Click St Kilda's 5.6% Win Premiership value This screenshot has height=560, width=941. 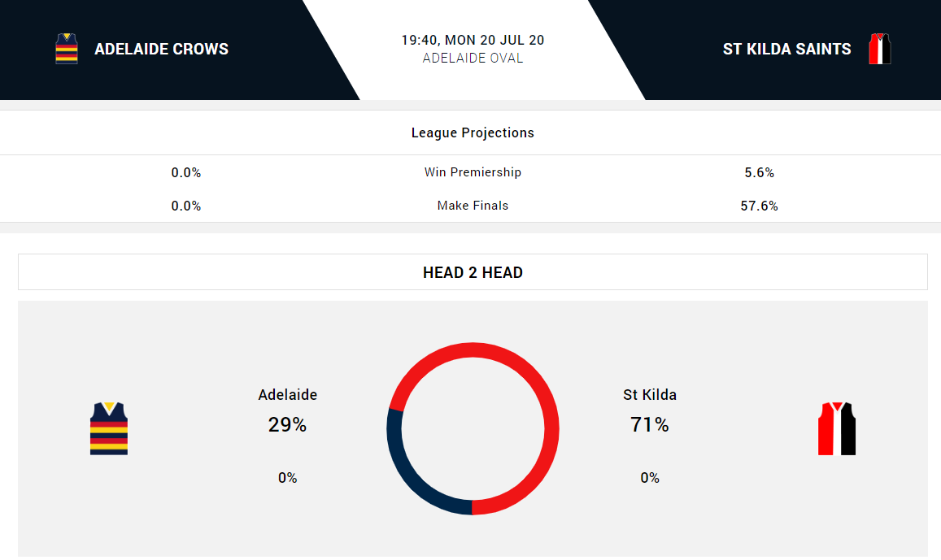pos(759,172)
